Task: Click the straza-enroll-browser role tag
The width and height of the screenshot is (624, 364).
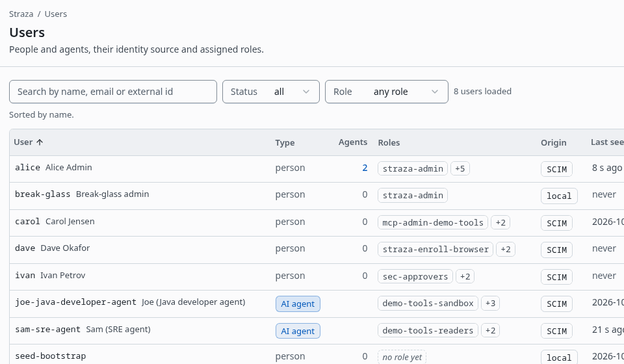Action: pyautogui.click(x=435, y=250)
